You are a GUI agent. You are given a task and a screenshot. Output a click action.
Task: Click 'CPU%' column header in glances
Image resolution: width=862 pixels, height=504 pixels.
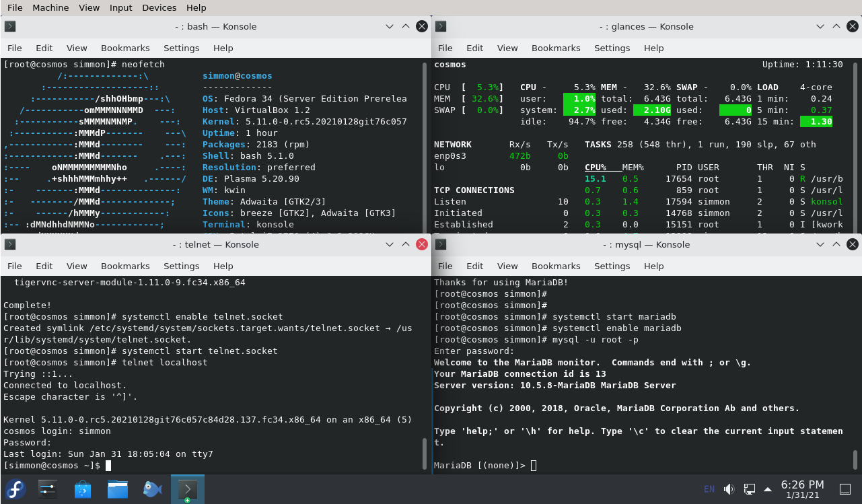tap(596, 168)
